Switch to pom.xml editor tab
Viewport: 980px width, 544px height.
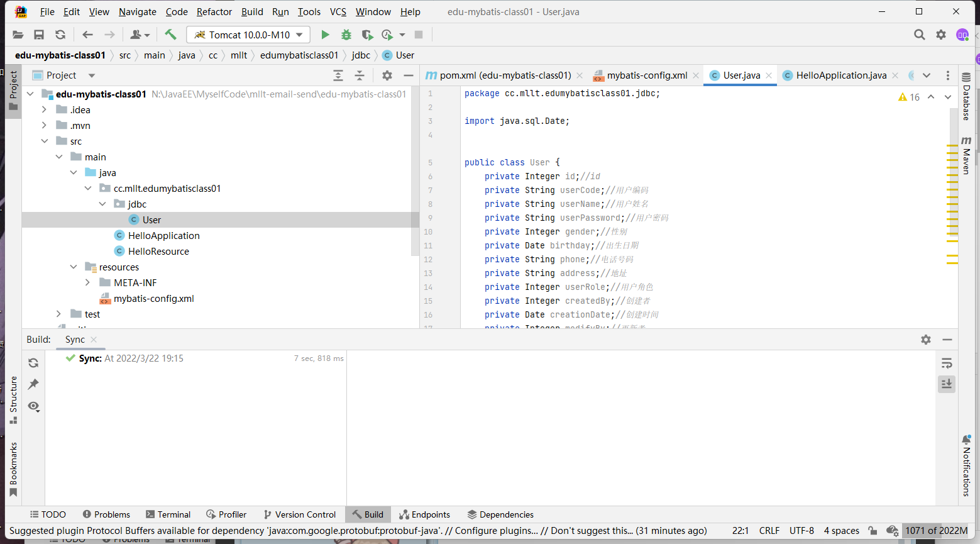505,75
